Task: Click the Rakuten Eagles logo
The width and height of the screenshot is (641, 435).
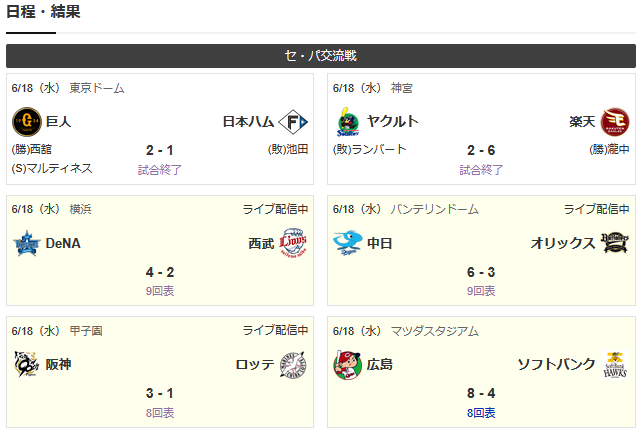Action: click(x=615, y=121)
